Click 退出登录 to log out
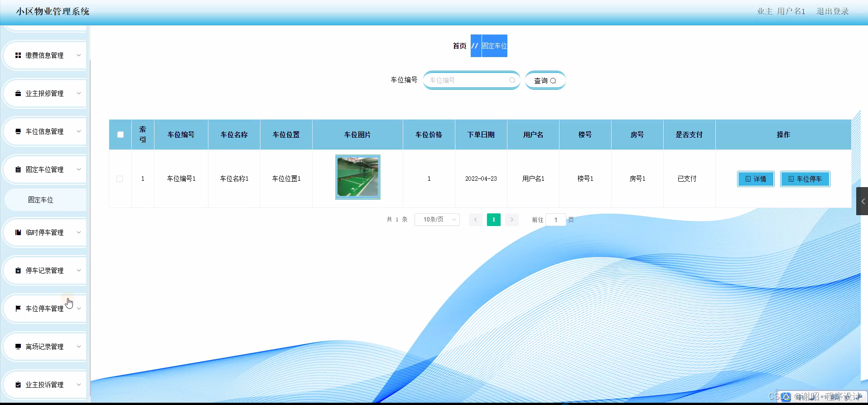 coord(833,11)
